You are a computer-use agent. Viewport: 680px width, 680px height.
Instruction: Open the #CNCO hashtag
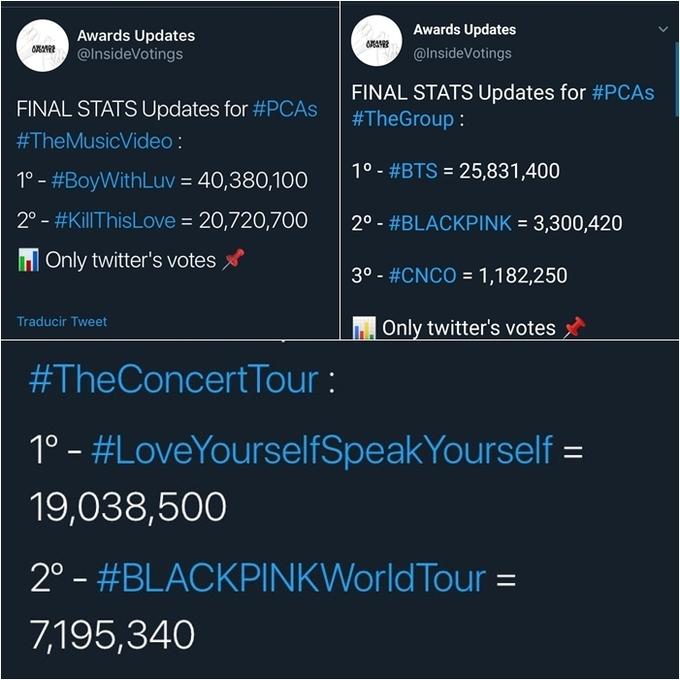(x=422, y=275)
